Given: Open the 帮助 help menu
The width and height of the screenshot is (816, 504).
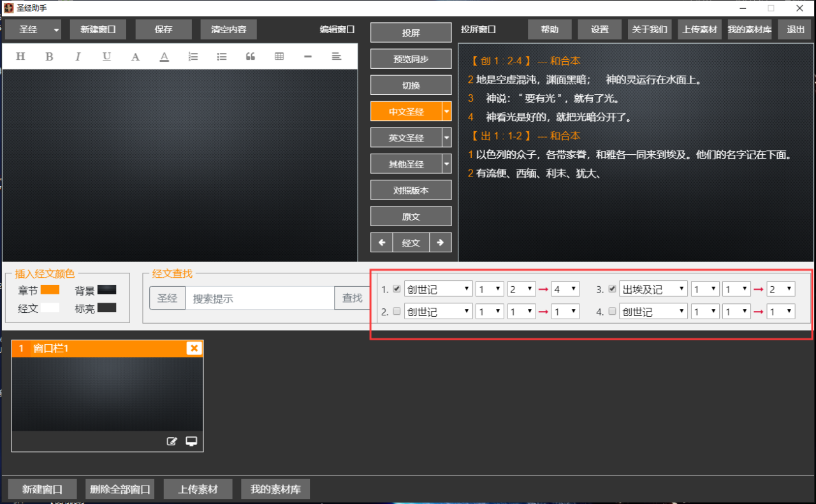Looking at the screenshot, I should tap(549, 29).
